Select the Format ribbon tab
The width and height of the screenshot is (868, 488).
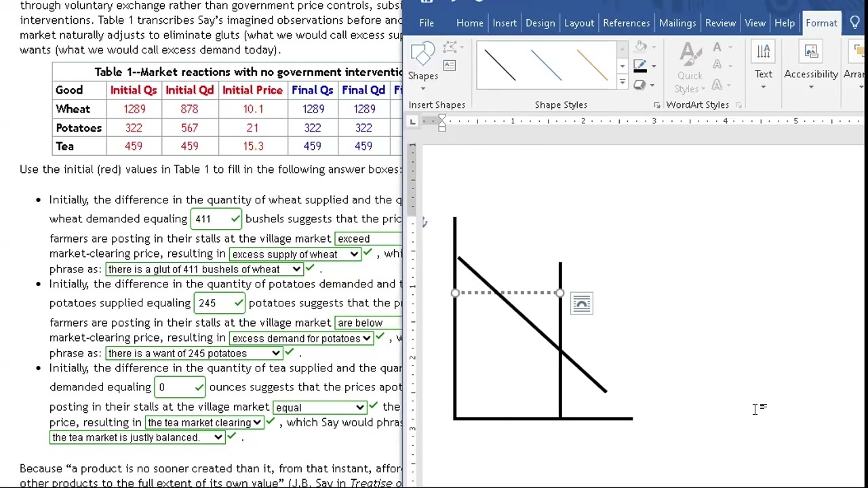(821, 23)
